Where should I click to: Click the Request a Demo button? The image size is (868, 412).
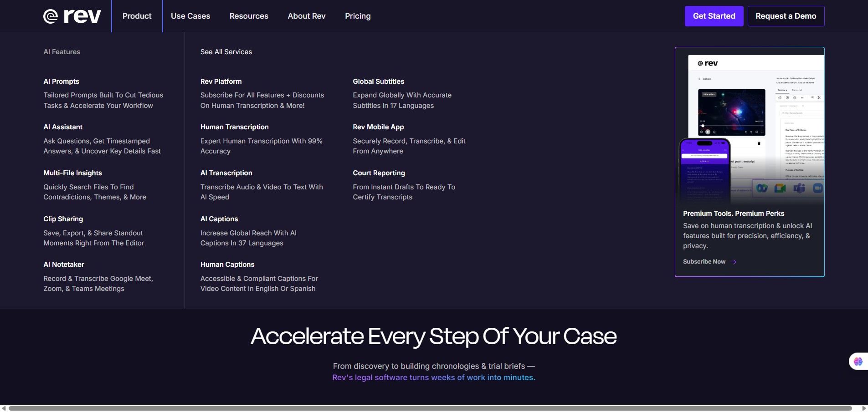[x=786, y=16]
